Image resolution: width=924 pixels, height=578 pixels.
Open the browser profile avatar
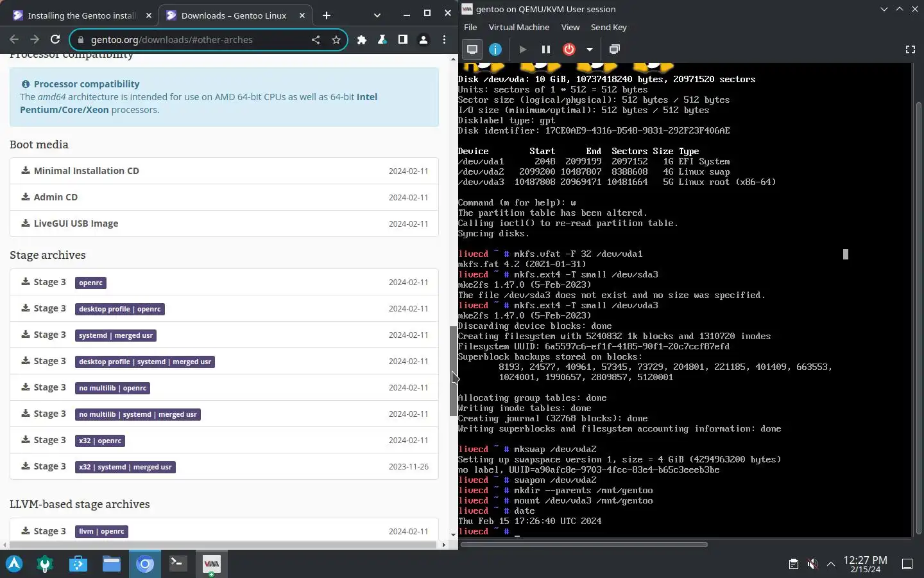point(424,40)
